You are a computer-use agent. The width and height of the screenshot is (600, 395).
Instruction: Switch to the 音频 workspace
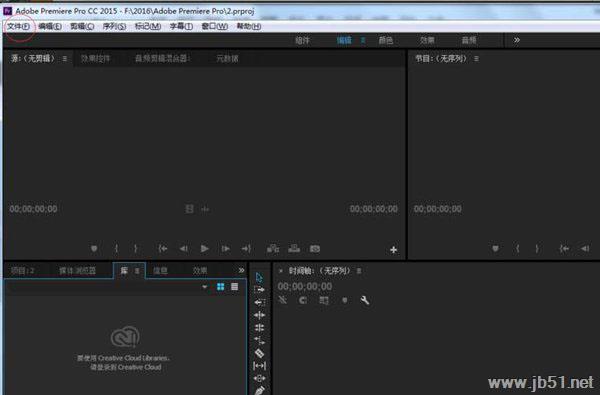469,40
